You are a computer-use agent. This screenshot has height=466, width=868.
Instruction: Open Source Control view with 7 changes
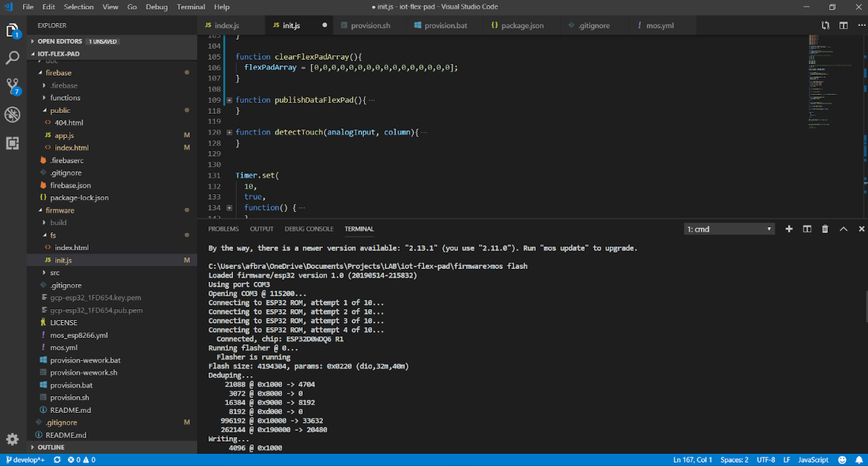point(13,87)
